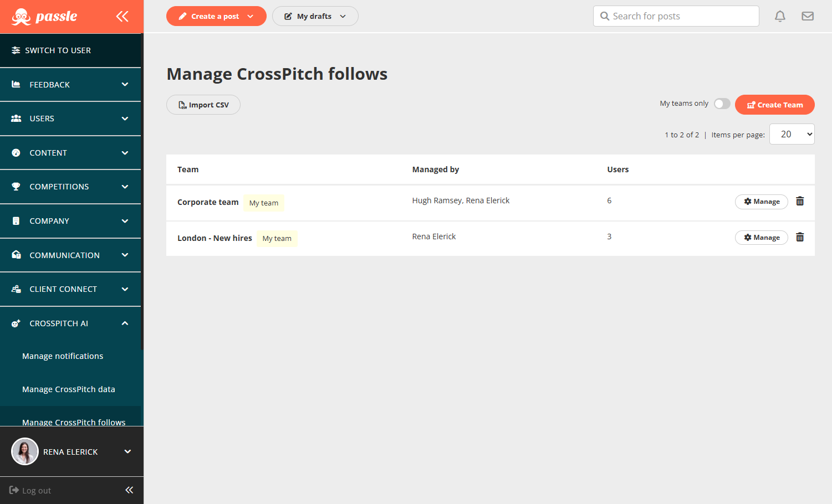Click My team badge on London row
The width and height of the screenshot is (832, 504).
(277, 238)
